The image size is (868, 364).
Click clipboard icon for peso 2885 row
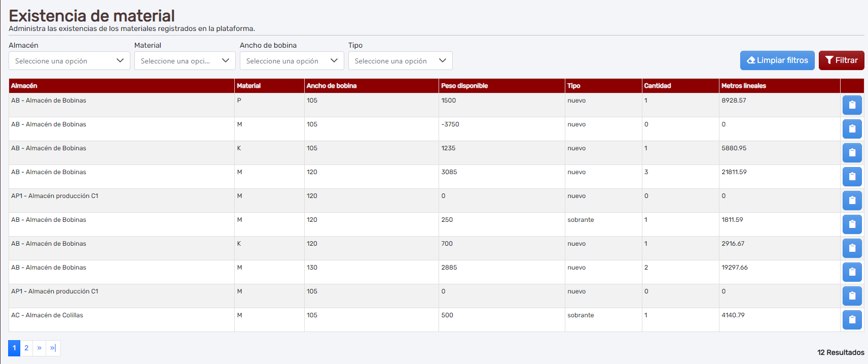click(x=852, y=272)
